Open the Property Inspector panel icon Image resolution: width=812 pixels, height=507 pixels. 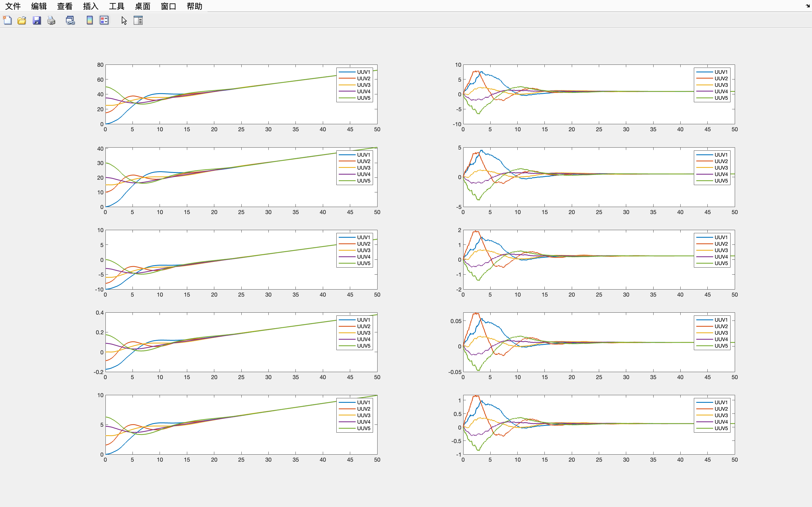(x=138, y=21)
